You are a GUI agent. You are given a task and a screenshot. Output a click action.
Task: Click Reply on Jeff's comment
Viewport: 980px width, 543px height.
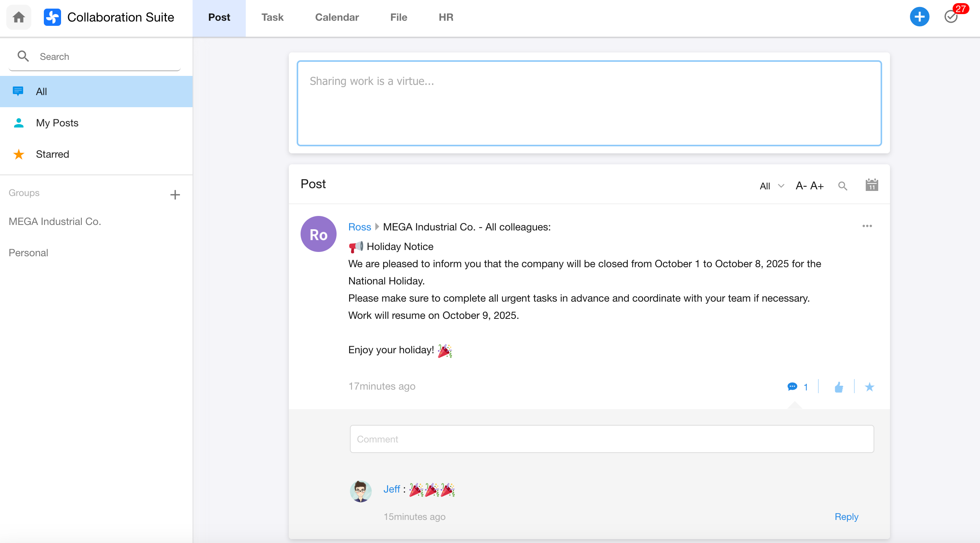coord(846,517)
